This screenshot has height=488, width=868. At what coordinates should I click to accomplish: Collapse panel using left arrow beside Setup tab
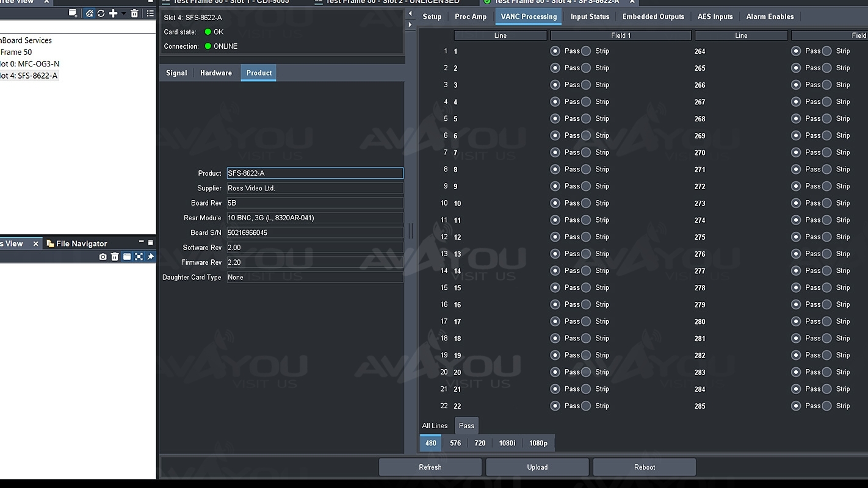pyautogui.click(x=410, y=13)
